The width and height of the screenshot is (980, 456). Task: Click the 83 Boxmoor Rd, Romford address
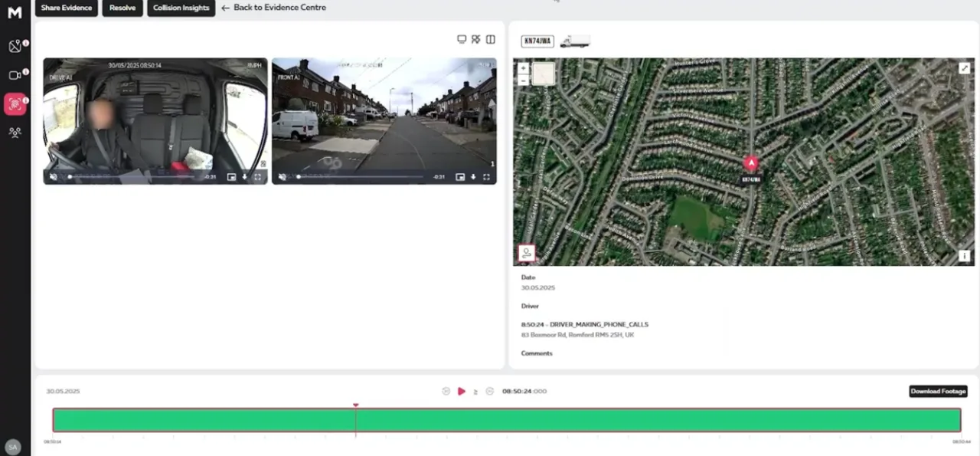(578, 335)
